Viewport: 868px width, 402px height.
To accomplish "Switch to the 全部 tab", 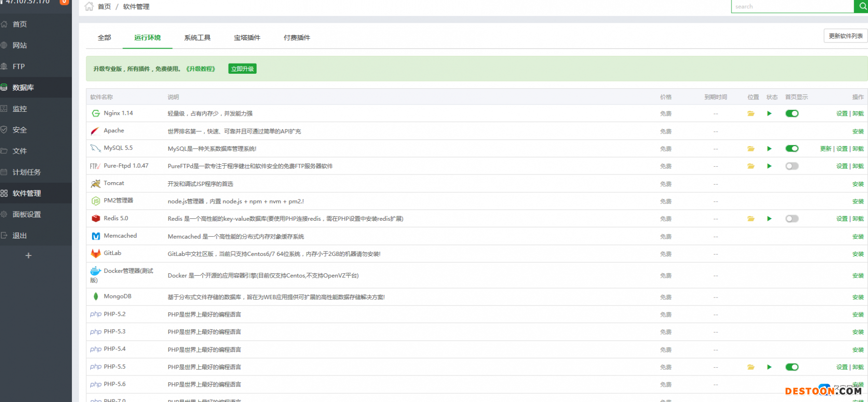I will (104, 38).
